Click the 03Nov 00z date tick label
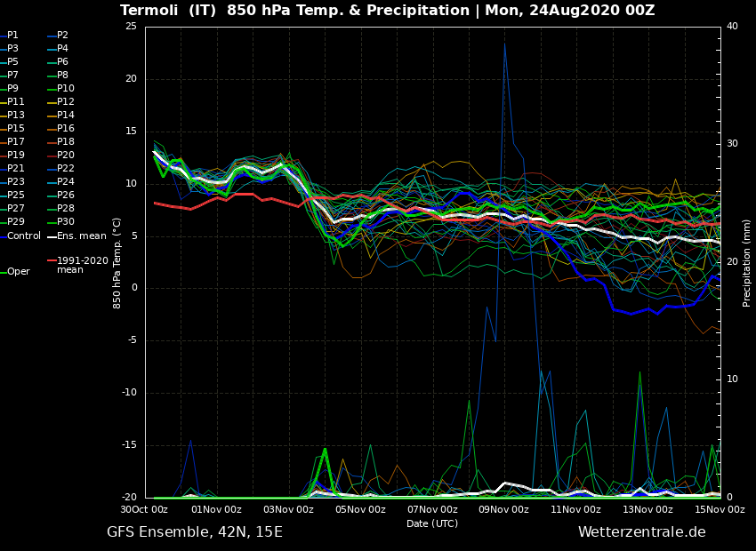756x551 pixels. click(288, 510)
